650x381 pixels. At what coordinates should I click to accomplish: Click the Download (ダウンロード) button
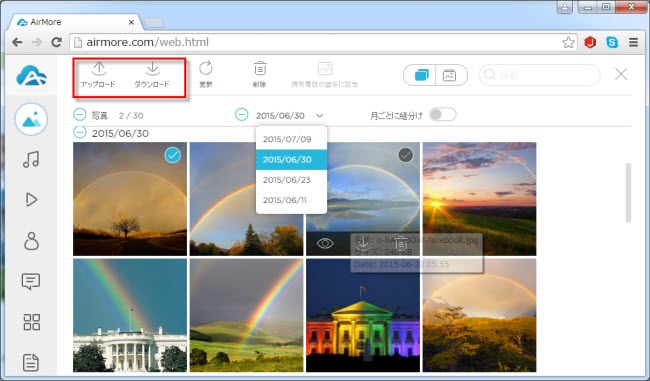[152, 75]
